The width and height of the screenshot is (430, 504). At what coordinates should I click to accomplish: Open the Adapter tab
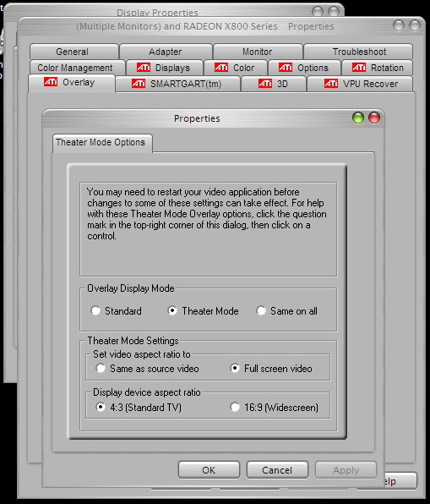point(166,52)
